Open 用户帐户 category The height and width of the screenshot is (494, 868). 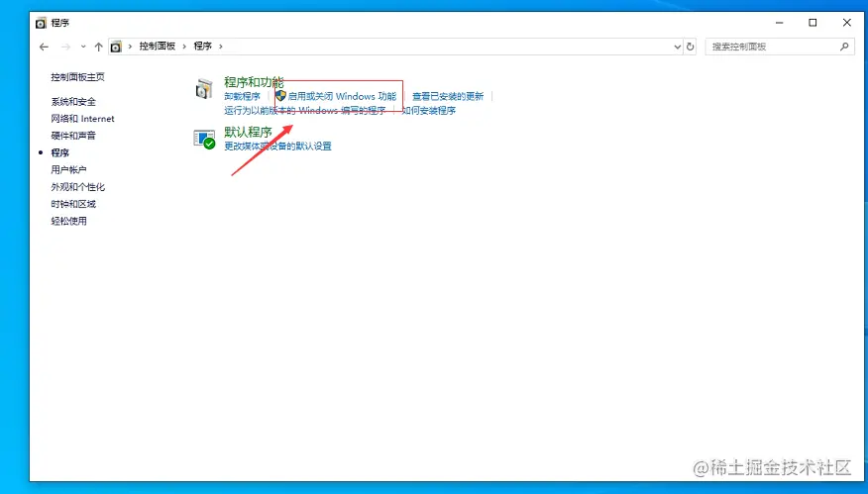pyautogui.click(x=68, y=170)
